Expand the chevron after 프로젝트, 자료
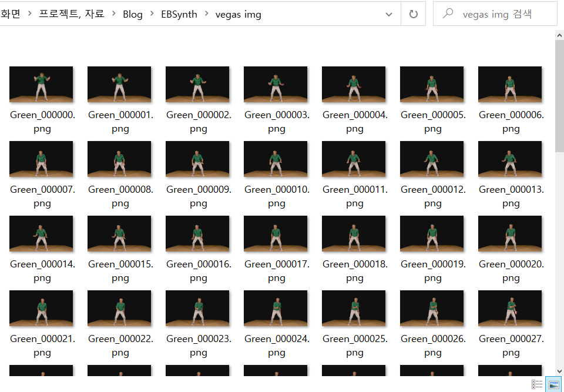 pyautogui.click(x=114, y=14)
